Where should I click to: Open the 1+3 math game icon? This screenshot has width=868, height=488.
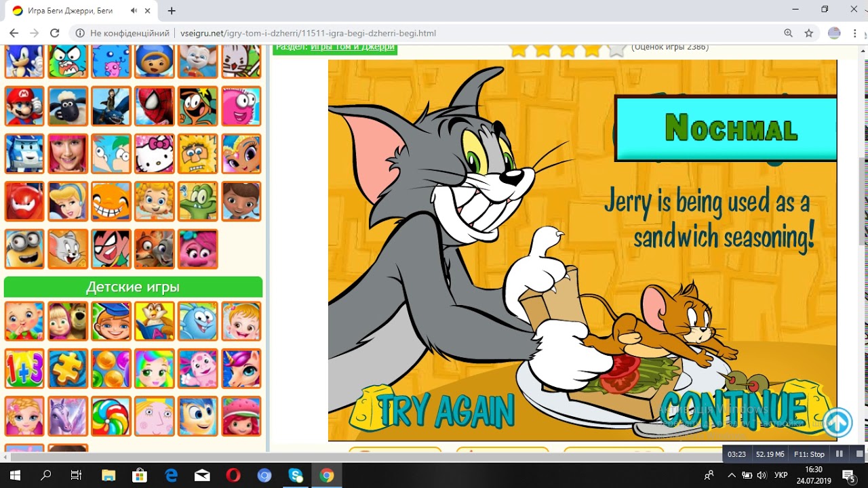coord(24,369)
